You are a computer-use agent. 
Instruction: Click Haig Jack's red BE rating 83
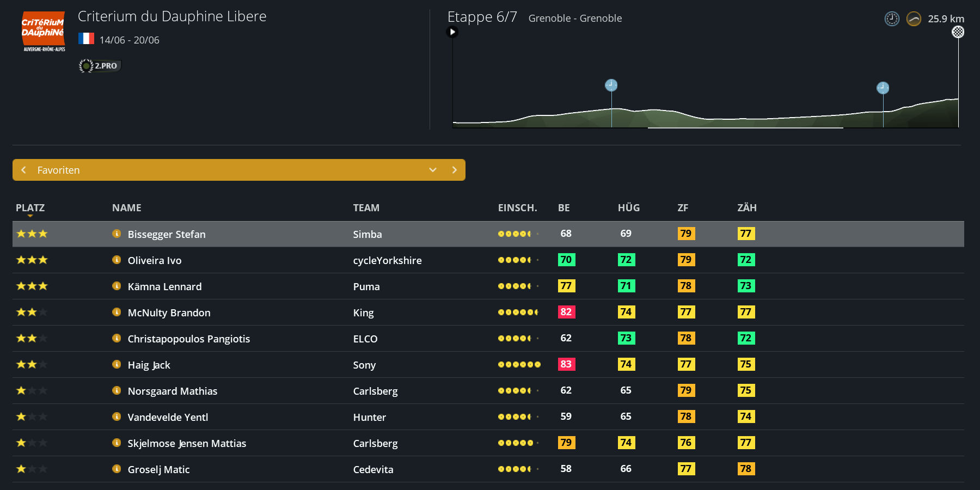[566, 364]
